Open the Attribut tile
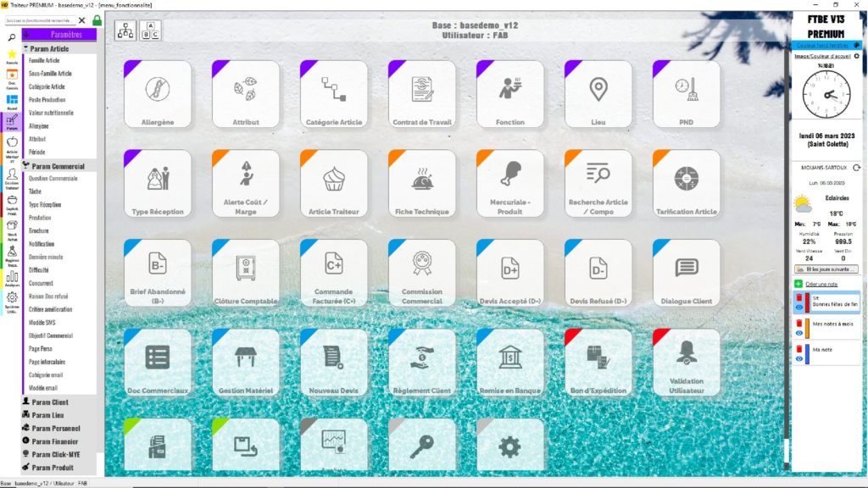 246,94
